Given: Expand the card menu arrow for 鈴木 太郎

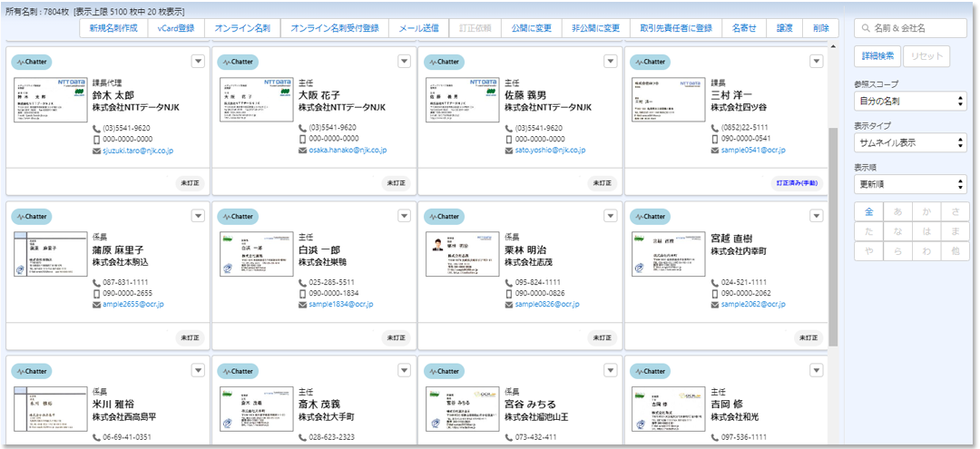Looking at the screenshot, I should tap(198, 62).
